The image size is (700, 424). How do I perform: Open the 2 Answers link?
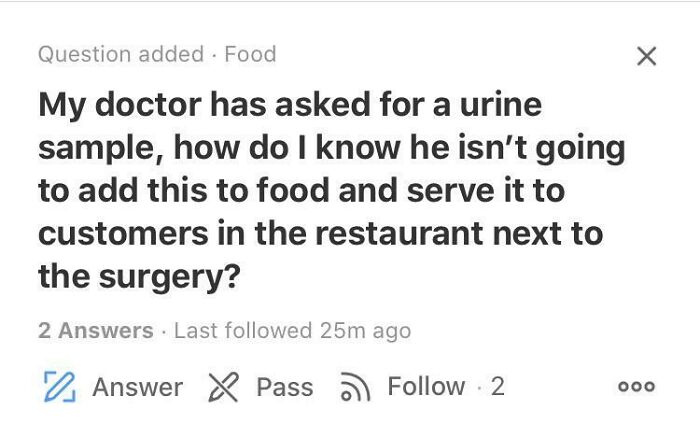(x=96, y=331)
